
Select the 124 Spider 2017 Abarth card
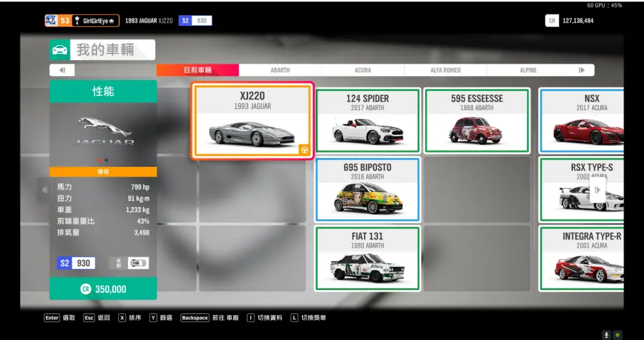[367, 120]
